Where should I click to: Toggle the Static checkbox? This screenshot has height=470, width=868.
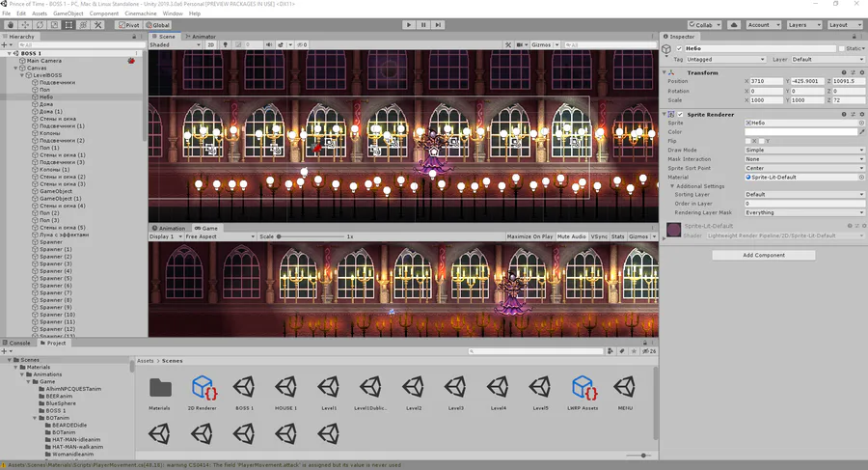pos(841,49)
